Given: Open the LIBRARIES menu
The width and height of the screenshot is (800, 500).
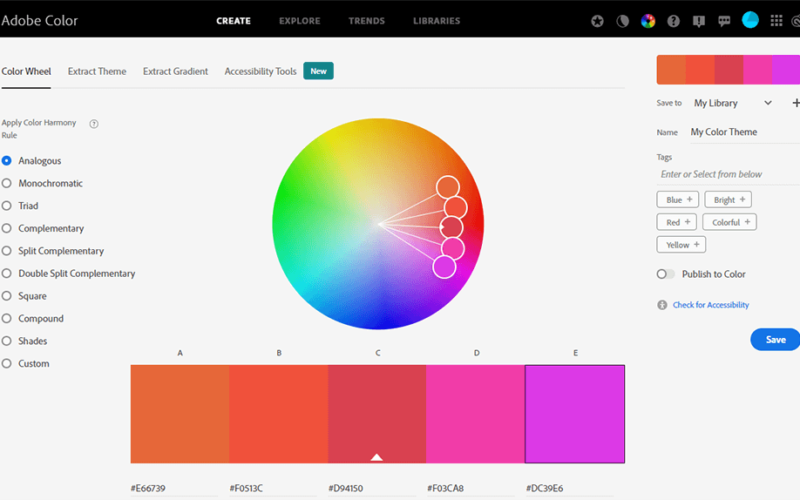Looking at the screenshot, I should [437, 21].
